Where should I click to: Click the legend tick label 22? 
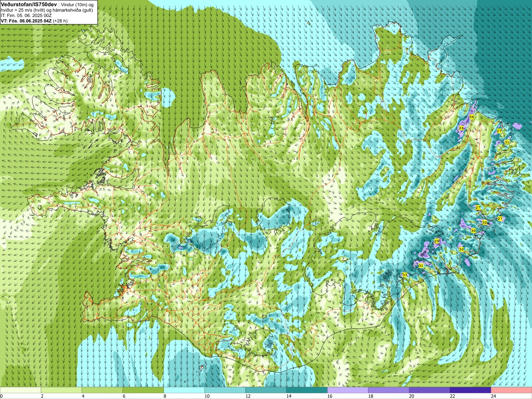[x=453, y=396]
